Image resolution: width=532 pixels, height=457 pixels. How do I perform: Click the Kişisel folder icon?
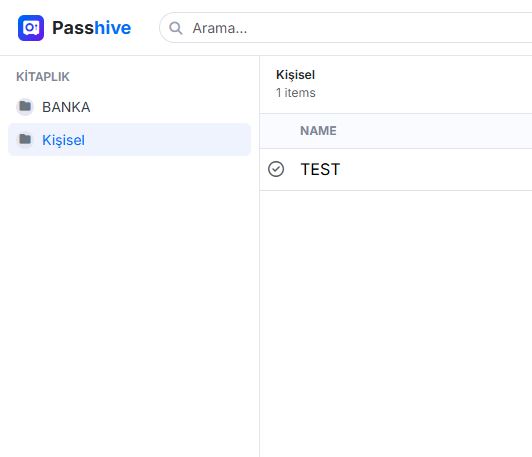pos(25,139)
